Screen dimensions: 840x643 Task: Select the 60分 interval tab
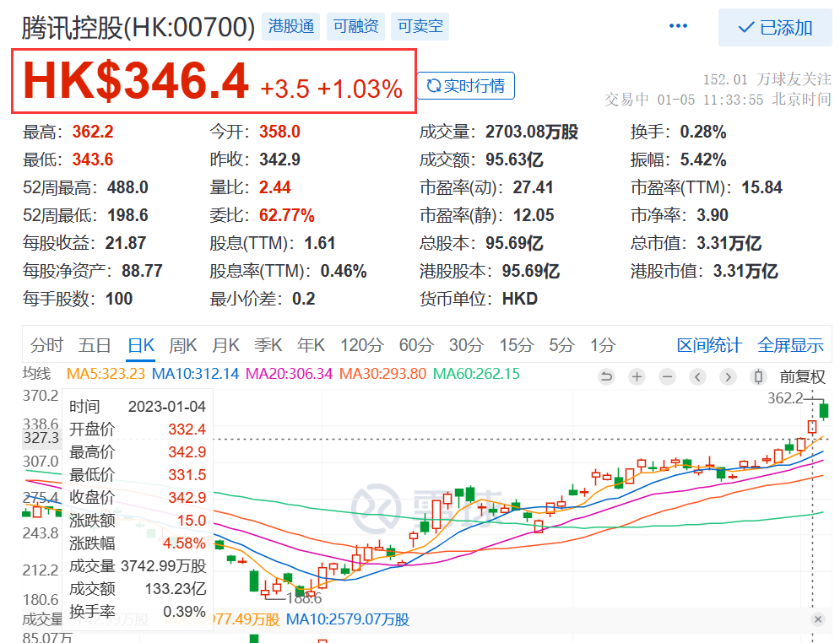415,345
